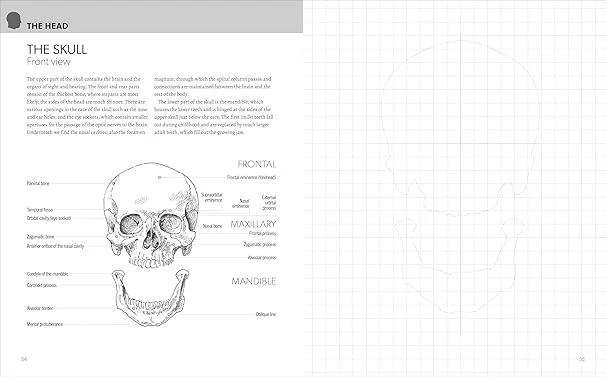Click the 'FRONTAL' section heading
Viewport: 606px width, 377px height.
click(257, 164)
